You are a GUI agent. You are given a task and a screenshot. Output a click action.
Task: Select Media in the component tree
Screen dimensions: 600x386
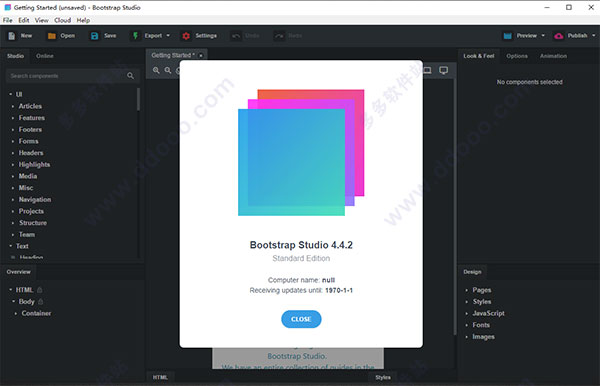point(28,176)
